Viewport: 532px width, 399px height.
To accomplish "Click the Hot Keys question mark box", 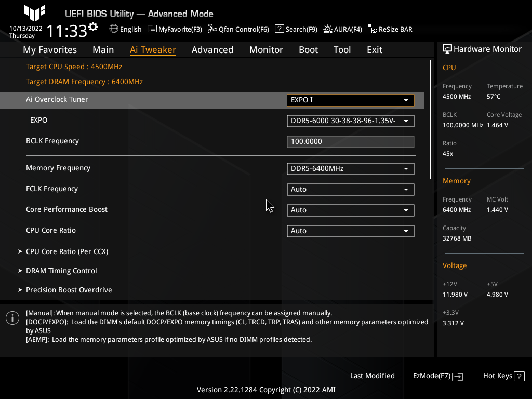I will pyautogui.click(x=519, y=376).
